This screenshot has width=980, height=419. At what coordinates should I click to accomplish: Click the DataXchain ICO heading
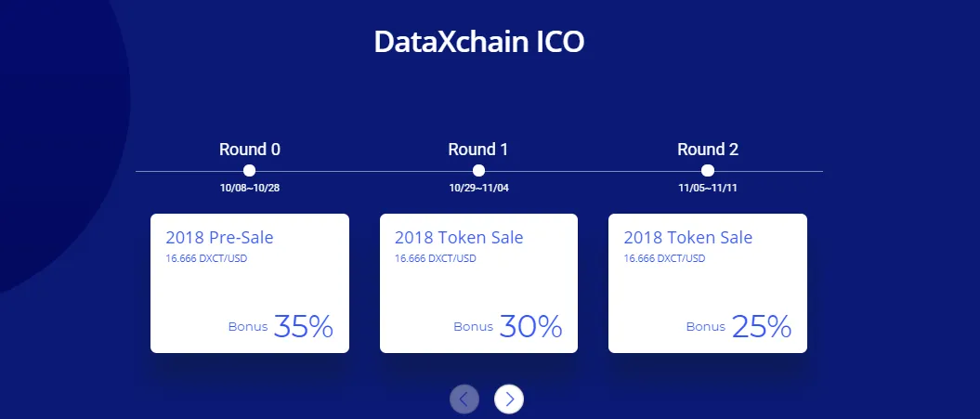478,42
